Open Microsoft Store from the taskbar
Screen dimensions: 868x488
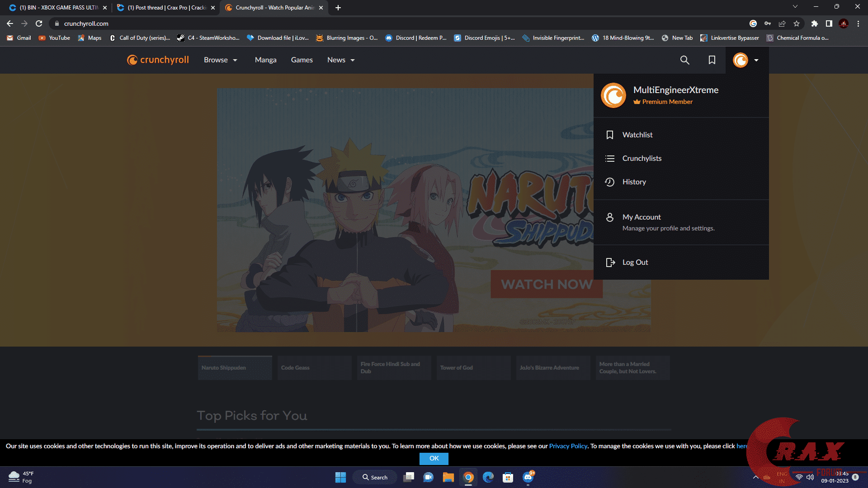point(507,477)
